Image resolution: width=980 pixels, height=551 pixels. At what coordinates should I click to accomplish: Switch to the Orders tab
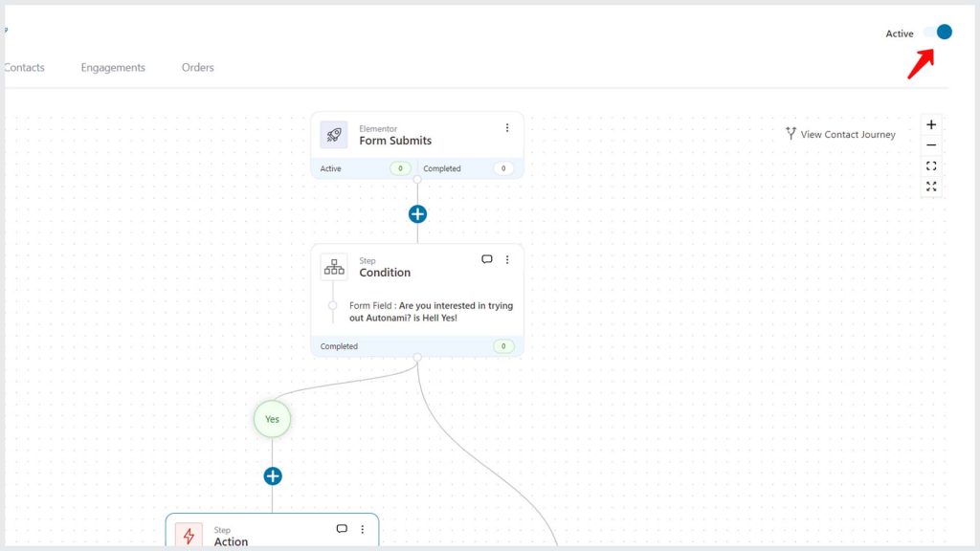[x=197, y=68]
